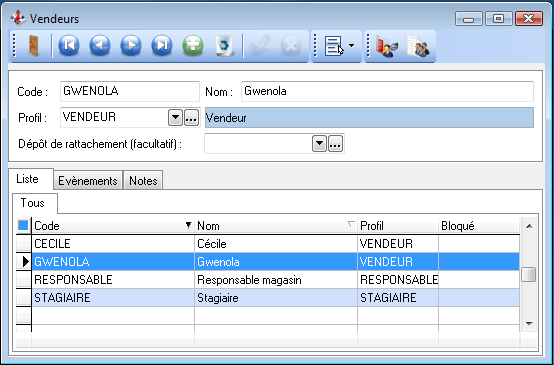The height and width of the screenshot is (365, 554).
Task: Select the Gwenola name cell in grid
Action: tap(276, 262)
